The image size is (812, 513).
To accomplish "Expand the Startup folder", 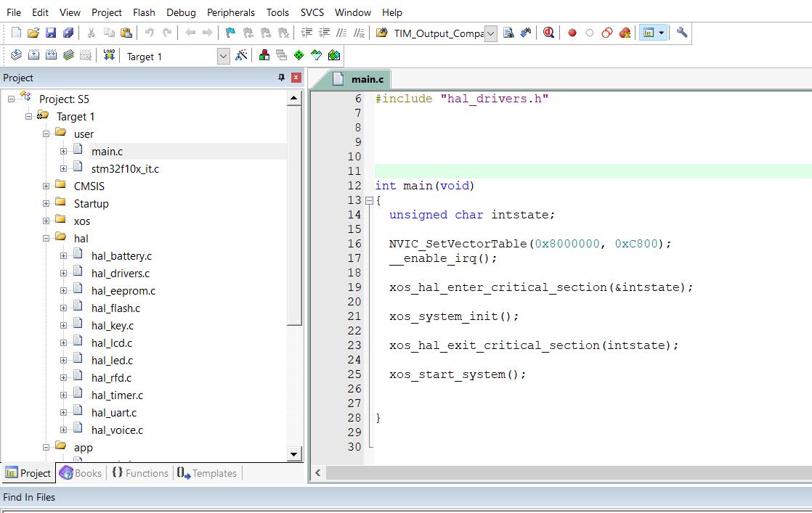I will 46,204.
